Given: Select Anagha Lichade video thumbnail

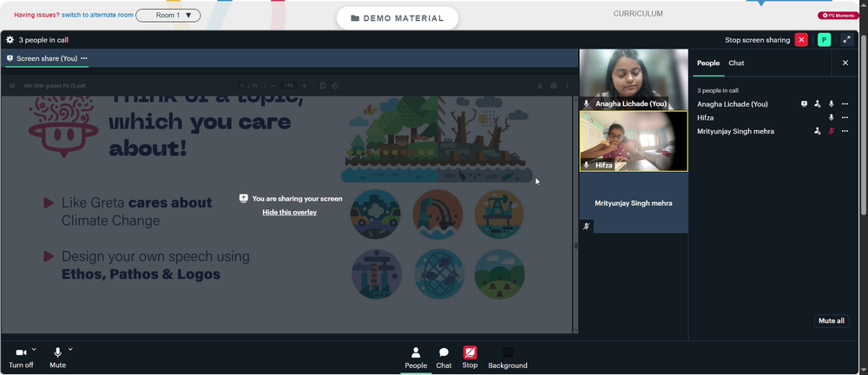Looking at the screenshot, I should coord(634,79).
